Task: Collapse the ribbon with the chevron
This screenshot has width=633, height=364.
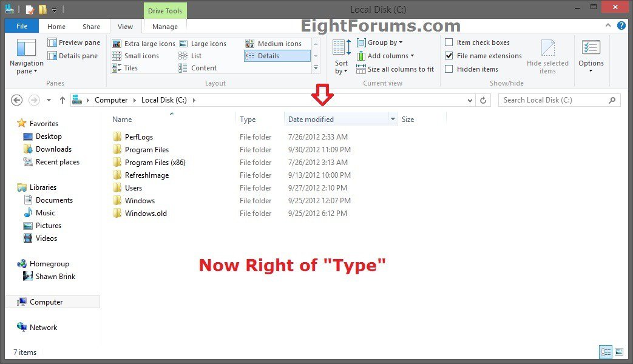Action: click(608, 25)
